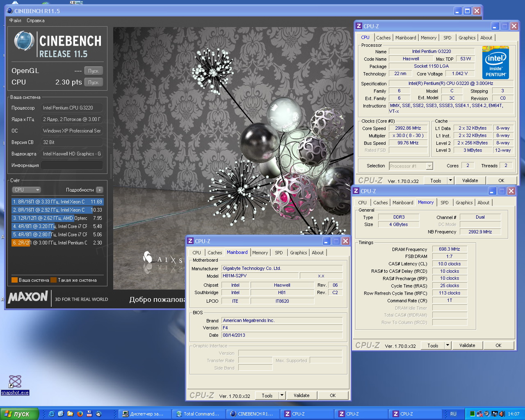Open the Файл menu in Cinebench

[x=15, y=21]
